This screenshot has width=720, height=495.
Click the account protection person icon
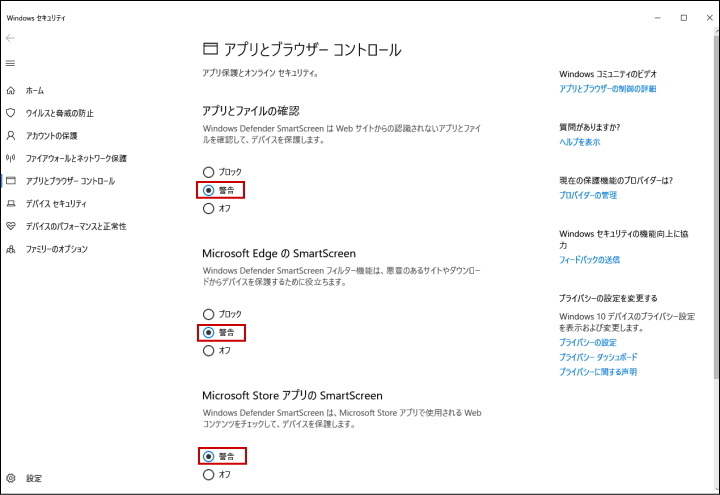click(x=11, y=135)
